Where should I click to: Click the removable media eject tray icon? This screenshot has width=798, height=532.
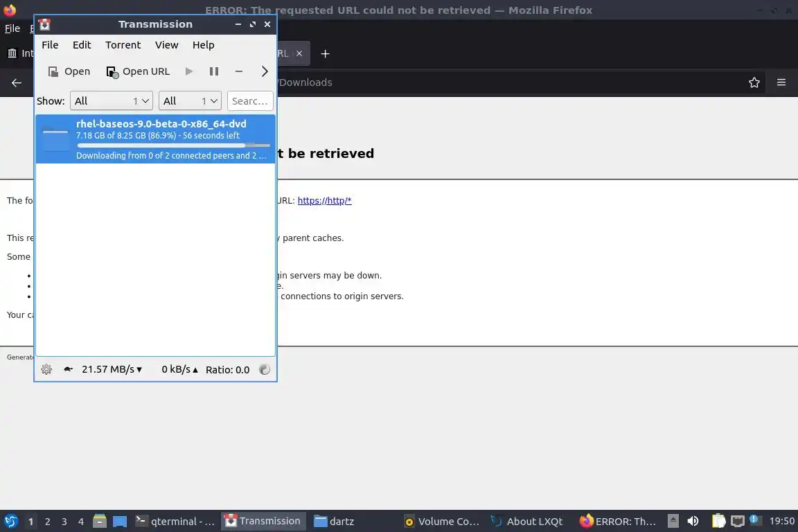[673, 521]
